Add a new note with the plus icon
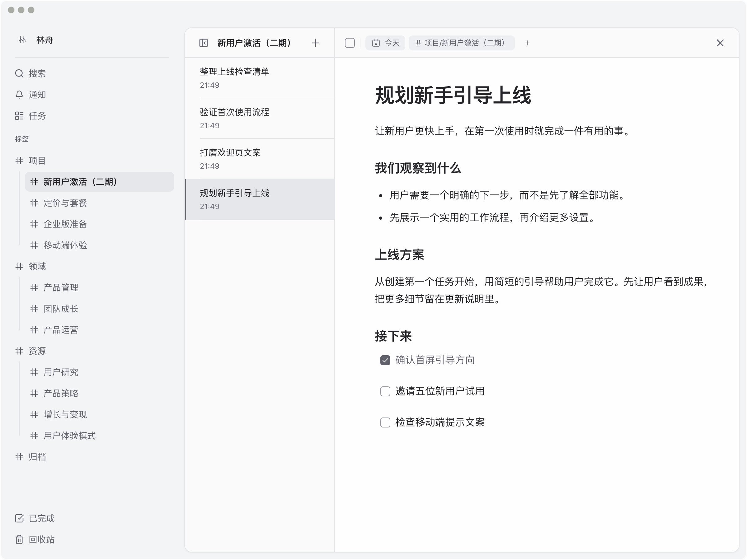Screen dimensions: 747x560 [x=315, y=43]
